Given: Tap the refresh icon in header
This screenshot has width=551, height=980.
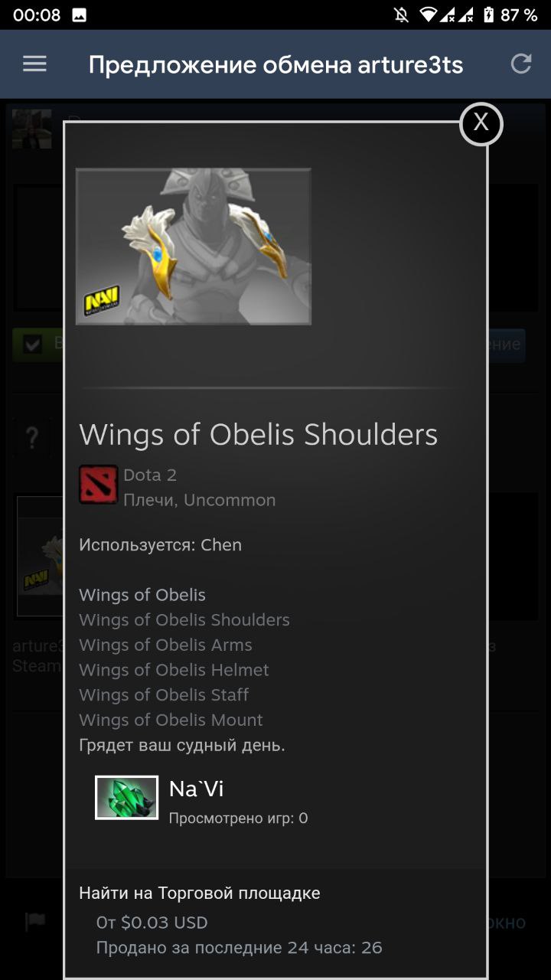Looking at the screenshot, I should tap(521, 64).
